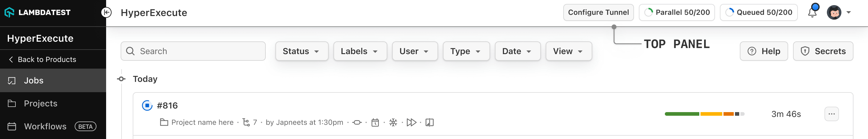This screenshot has width=868, height=139.
Task: Click the stop icon on job #816
Action: coord(147,105)
